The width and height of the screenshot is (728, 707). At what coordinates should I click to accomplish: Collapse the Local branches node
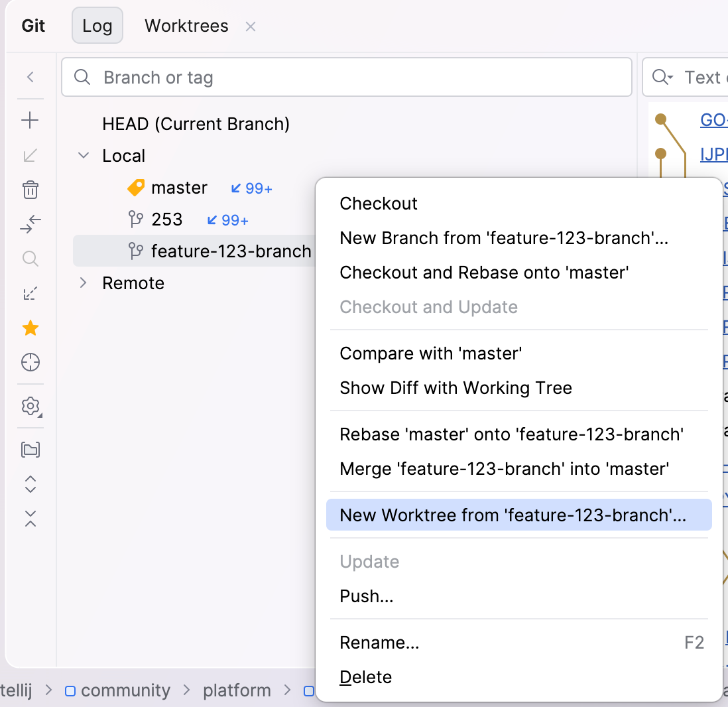pos(84,155)
